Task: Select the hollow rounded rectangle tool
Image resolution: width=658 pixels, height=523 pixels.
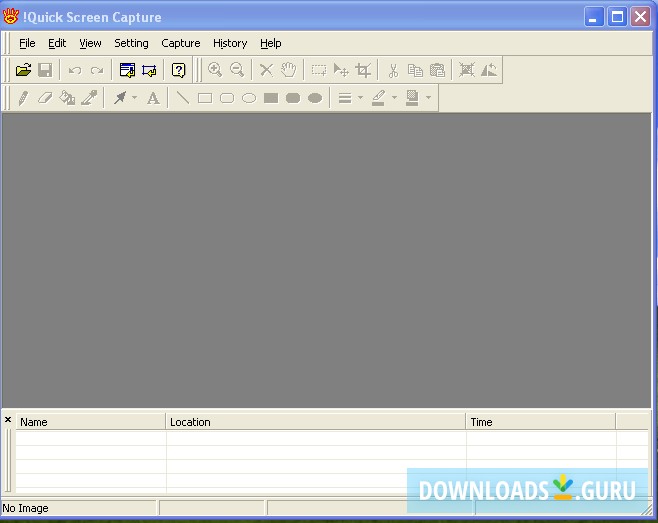Action: 227,98
